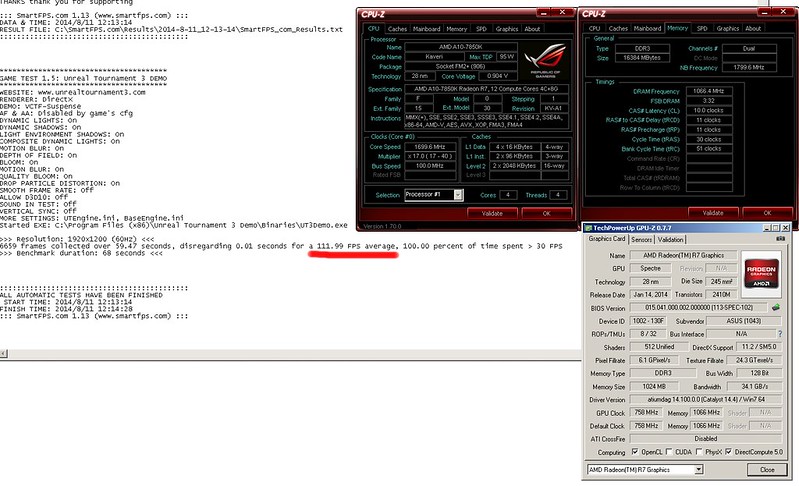Click the DRAM Frequency value 1066.4 MHz
The width and height of the screenshot is (799, 486).
click(x=709, y=91)
